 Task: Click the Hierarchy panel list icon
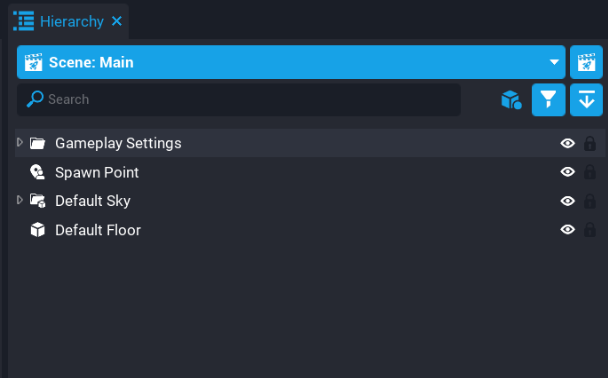pos(24,21)
